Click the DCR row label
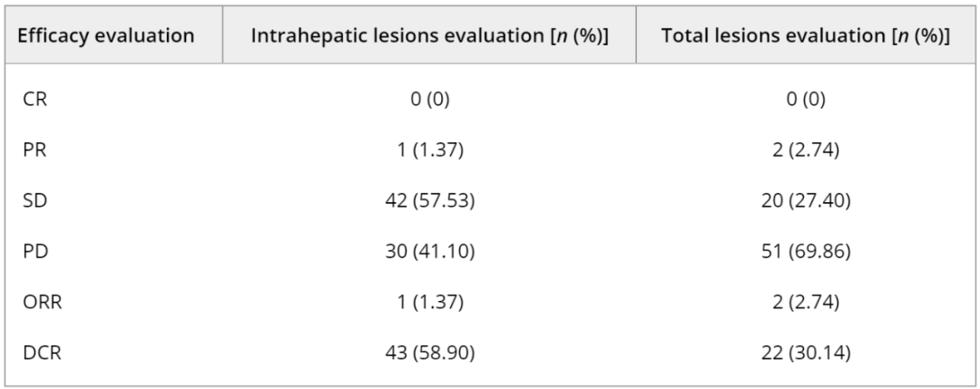980x389 pixels. (40, 351)
